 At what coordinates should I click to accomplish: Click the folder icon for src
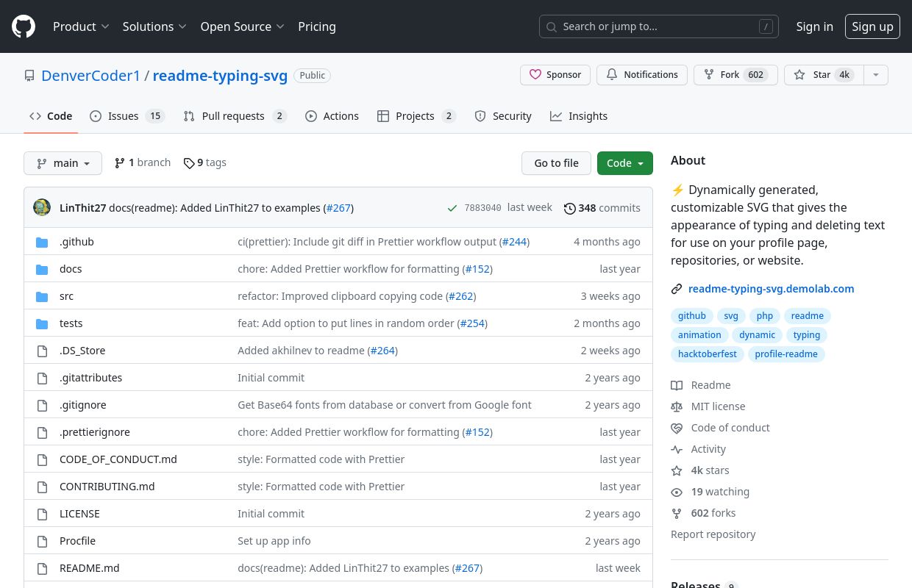(x=43, y=296)
